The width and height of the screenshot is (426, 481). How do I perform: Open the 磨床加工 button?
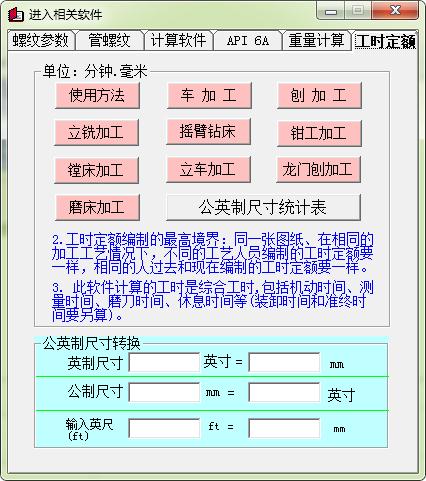click(x=97, y=207)
